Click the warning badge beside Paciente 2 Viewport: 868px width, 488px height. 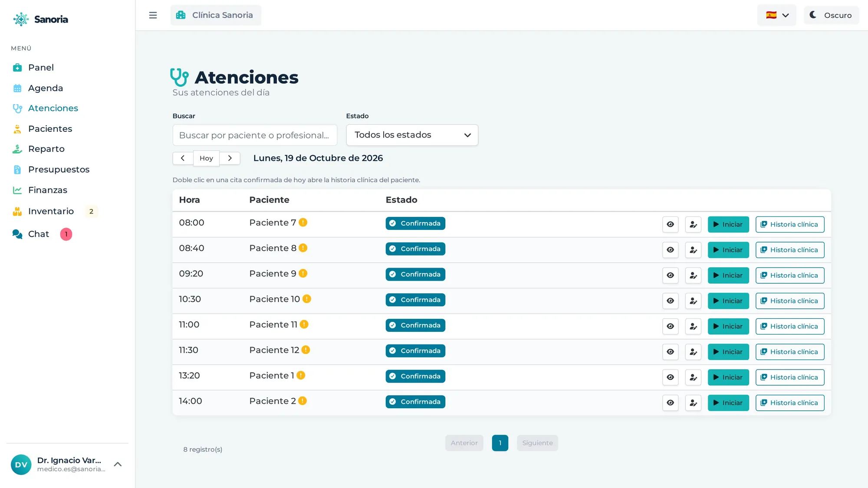point(302,401)
